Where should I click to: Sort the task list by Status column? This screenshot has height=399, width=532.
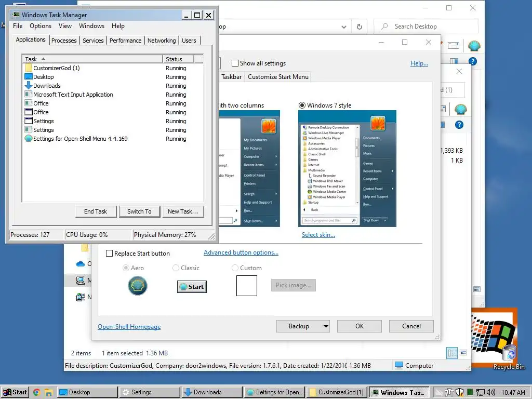tap(178, 59)
